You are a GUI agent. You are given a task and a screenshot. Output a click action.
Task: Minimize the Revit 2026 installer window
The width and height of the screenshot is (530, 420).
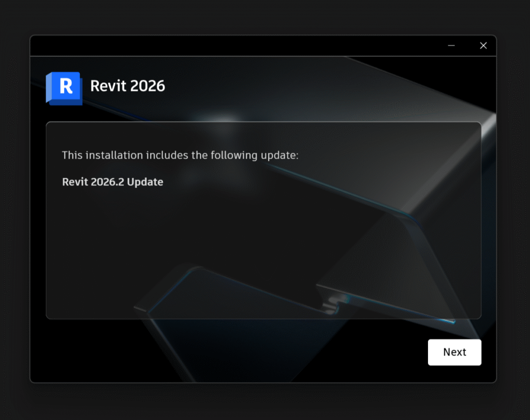451,46
